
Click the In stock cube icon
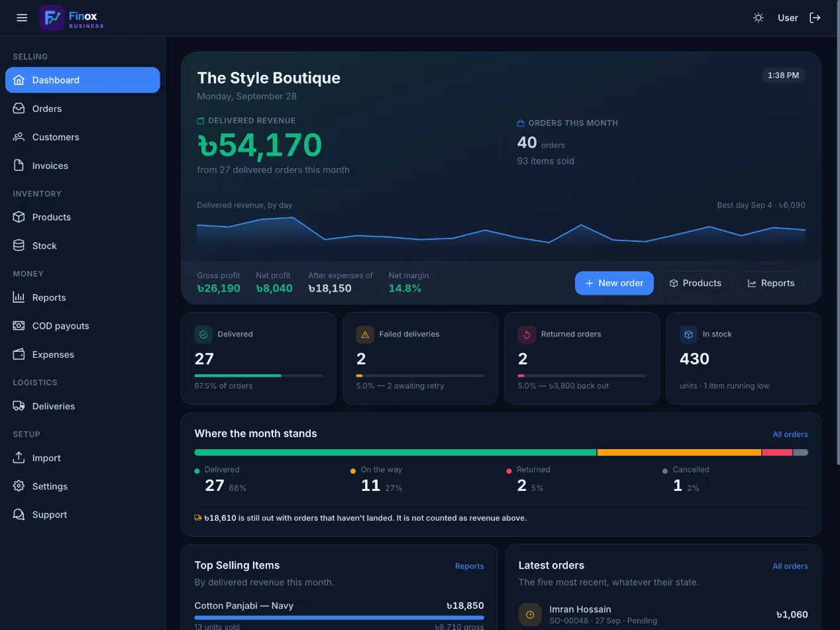688,335
